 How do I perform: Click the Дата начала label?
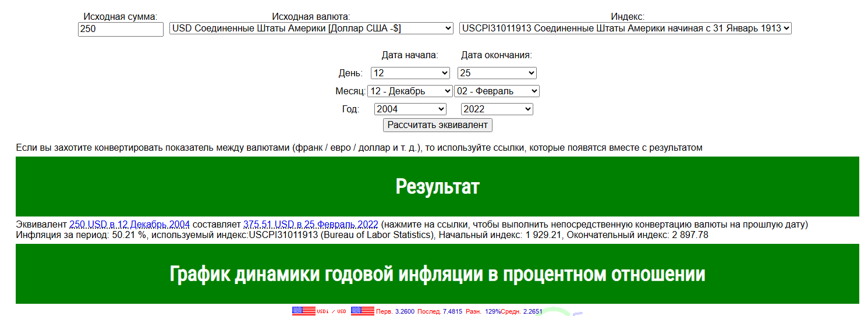pyautogui.click(x=410, y=55)
